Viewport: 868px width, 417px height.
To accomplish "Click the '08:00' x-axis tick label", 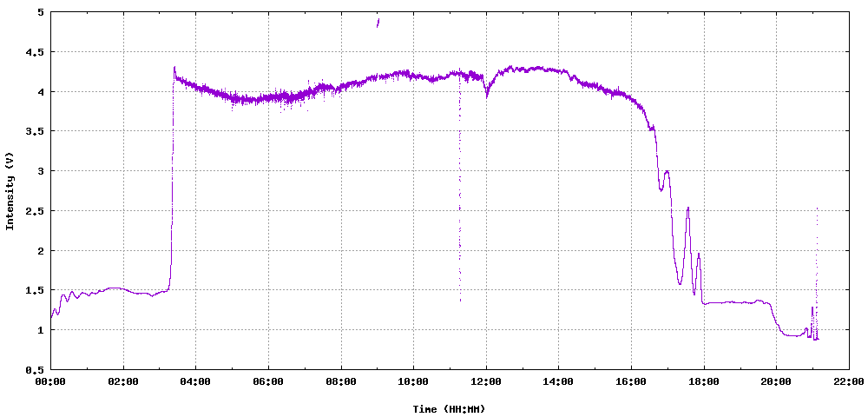I will click(x=341, y=381).
